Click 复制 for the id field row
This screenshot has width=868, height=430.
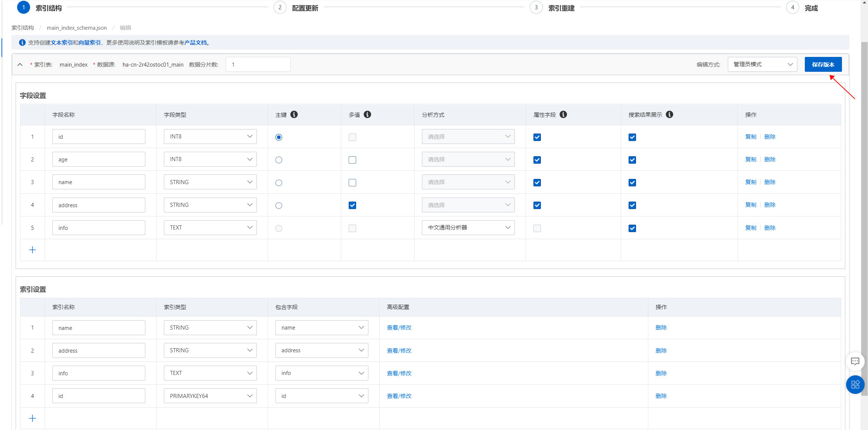(x=751, y=137)
